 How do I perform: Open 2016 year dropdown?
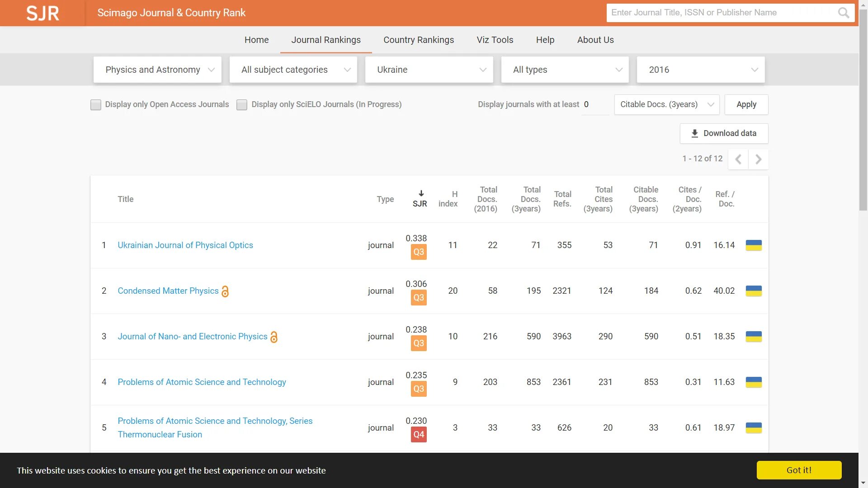tap(701, 70)
